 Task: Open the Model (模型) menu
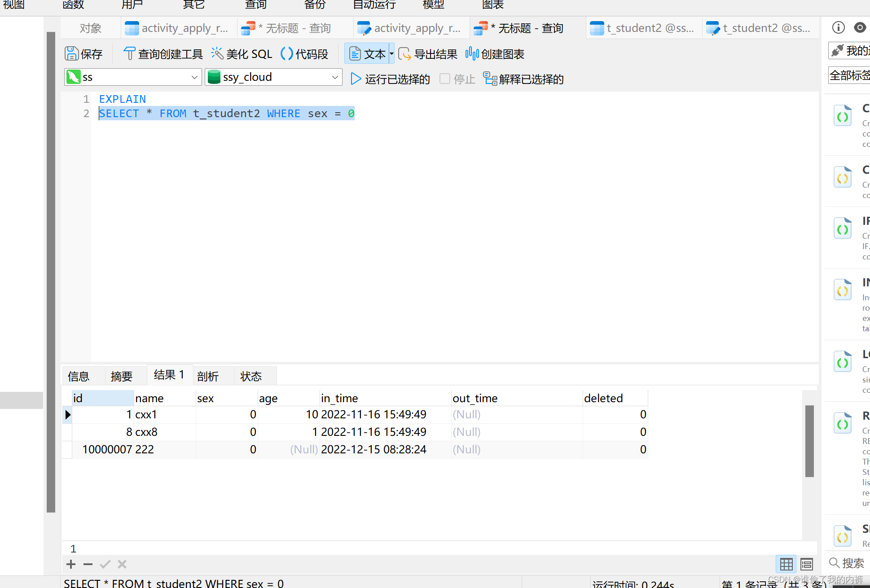point(433,5)
